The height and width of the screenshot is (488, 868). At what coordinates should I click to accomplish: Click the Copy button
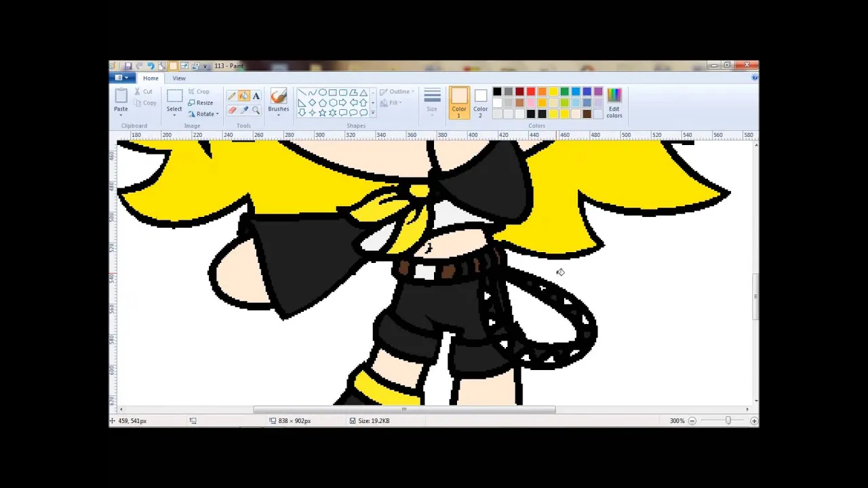[145, 103]
